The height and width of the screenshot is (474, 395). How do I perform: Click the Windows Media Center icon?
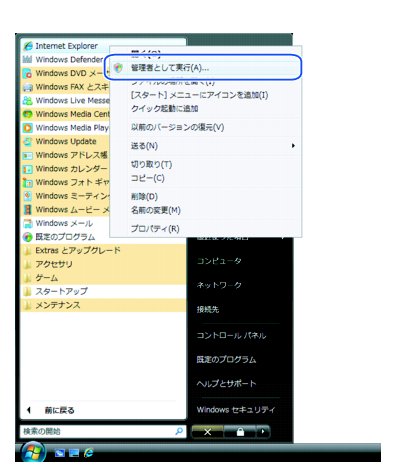27,114
